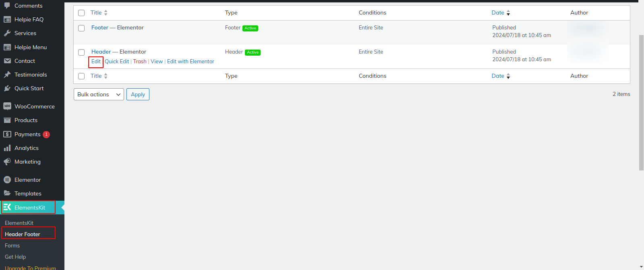Image resolution: width=644 pixels, height=270 pixels.
Task: Click the Services wrench icon
Action: (7, 33)
